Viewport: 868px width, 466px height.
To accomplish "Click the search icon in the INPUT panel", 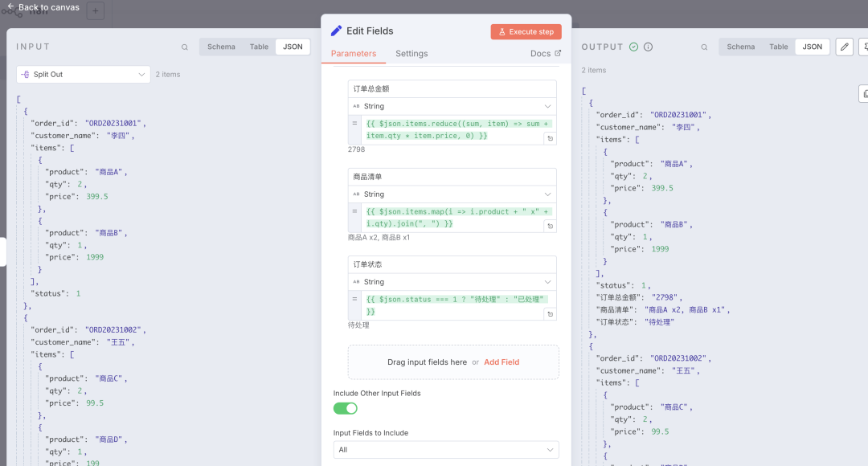I will [x=185, y=47].
